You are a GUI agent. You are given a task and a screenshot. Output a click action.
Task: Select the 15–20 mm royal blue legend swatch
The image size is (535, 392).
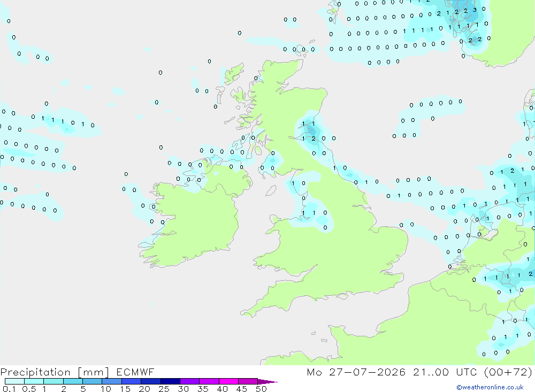(131, 381)
